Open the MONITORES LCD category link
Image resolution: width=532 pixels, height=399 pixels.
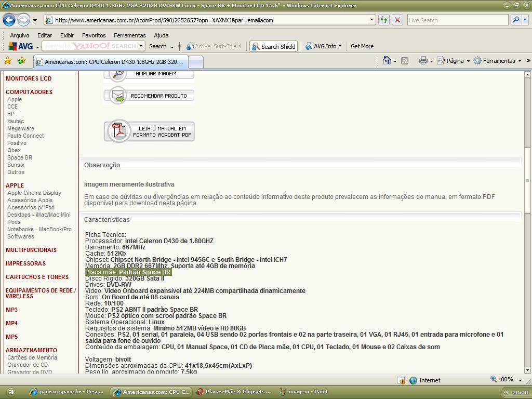tap(29, 78)
